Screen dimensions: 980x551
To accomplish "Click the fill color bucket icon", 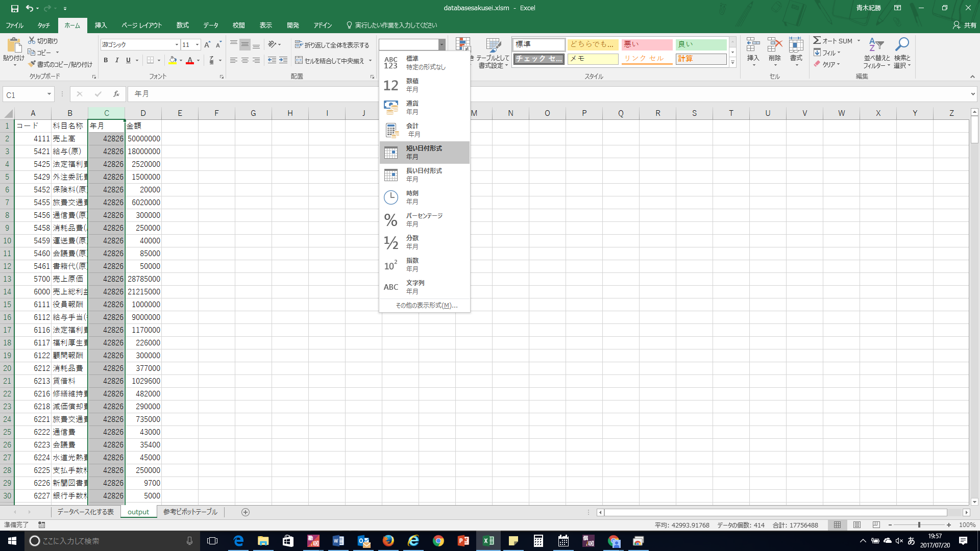I will [173, 60].
